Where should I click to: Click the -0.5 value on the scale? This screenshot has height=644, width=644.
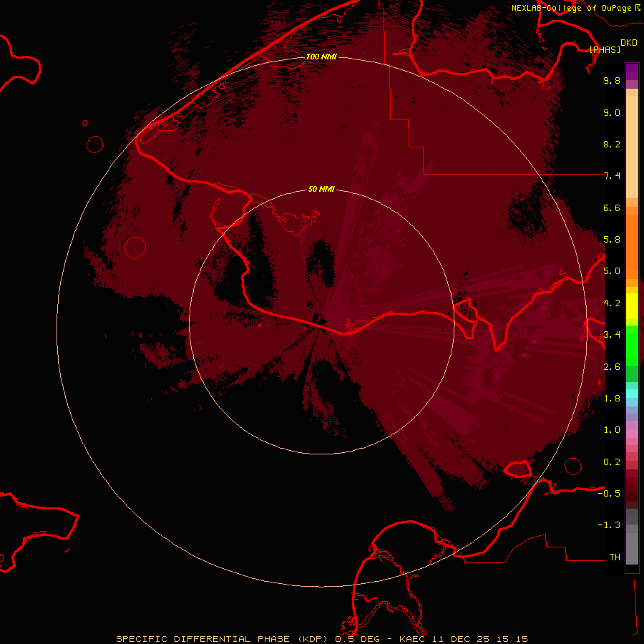[x=609, y=494]
